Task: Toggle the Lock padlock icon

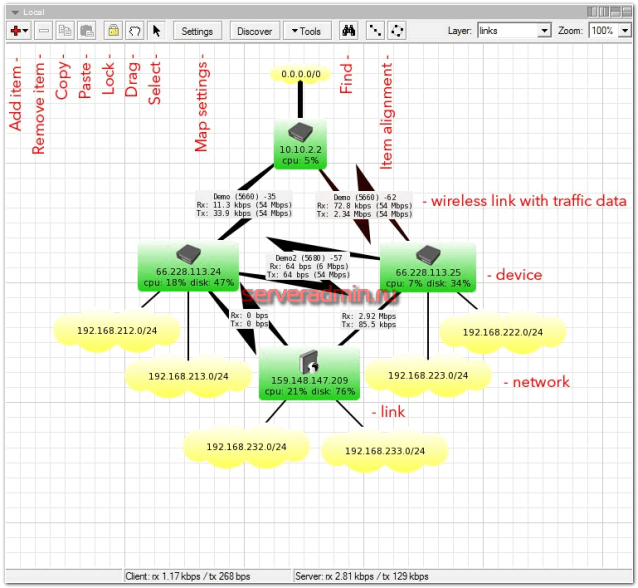Action: tap(114, 31)
